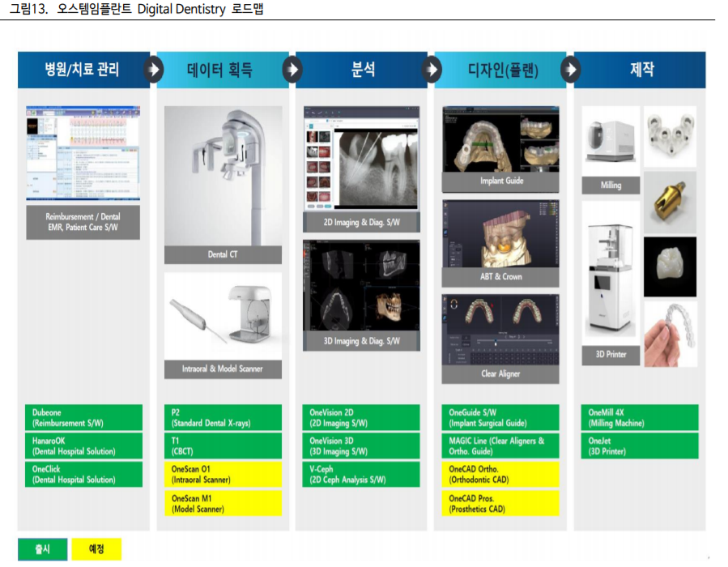Open the surgical guide product image

670,137
